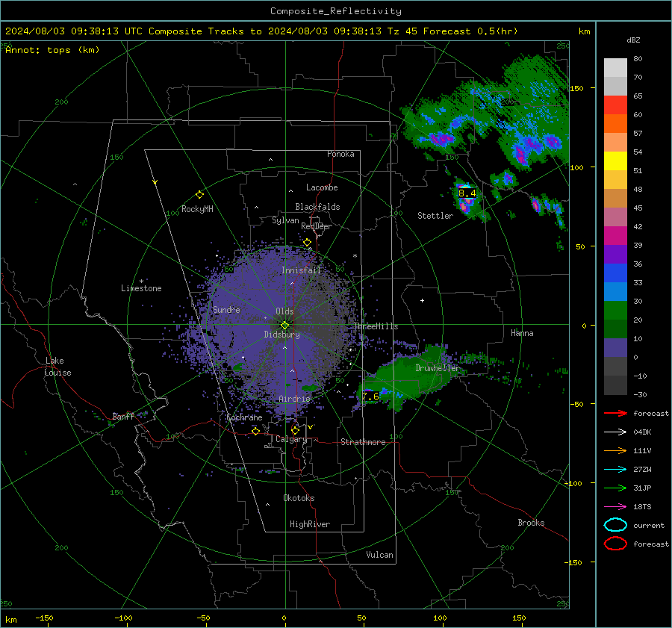
Task: Click the date-time forecast header text
Action: tap(261, 31)
